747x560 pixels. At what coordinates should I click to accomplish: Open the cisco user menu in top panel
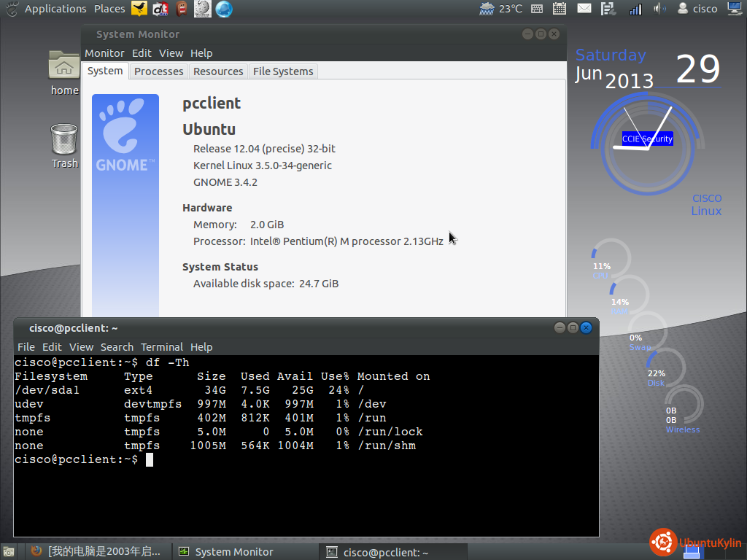[x=697, y=9]
